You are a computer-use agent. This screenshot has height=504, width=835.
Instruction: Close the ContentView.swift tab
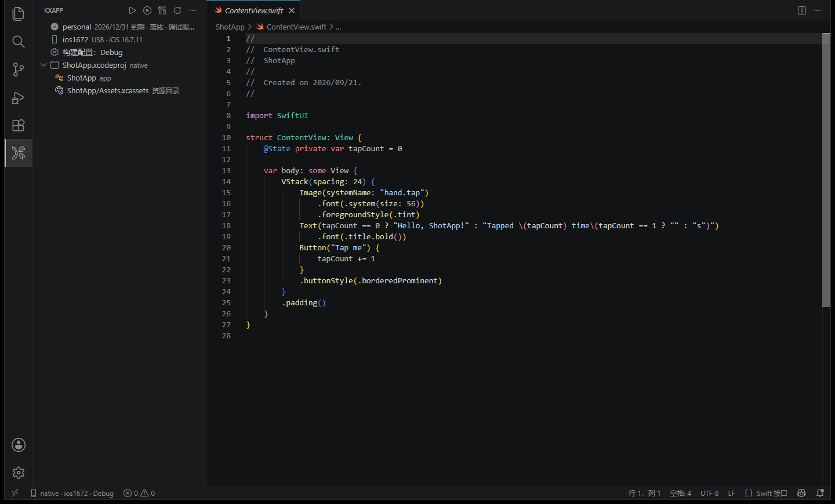click(292, 10)
